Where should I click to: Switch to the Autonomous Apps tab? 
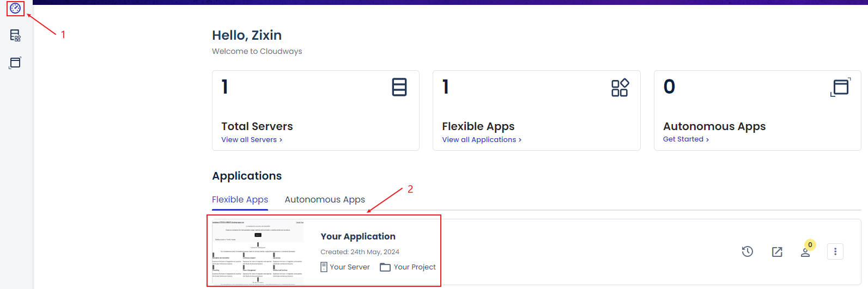[325, 200]
